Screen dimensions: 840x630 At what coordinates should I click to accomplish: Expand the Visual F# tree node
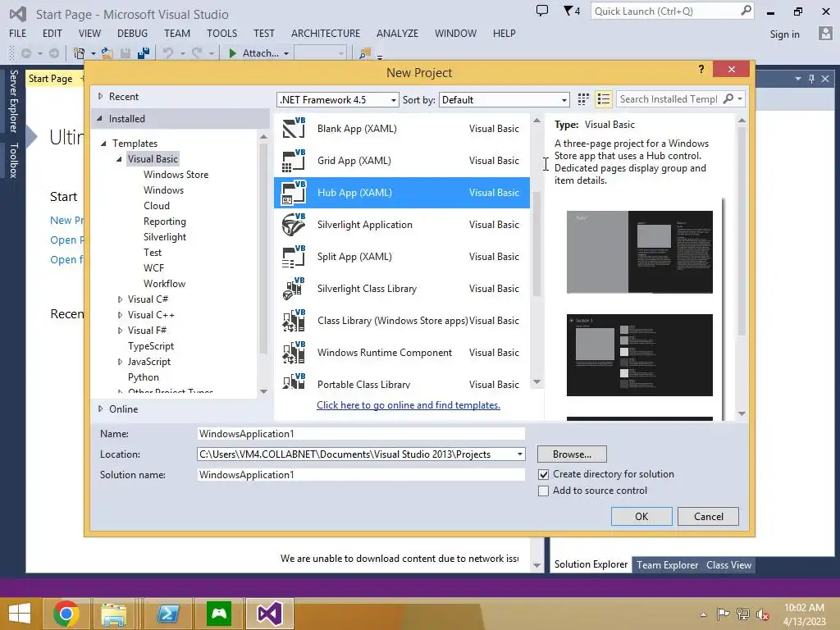tap(120, 331)
